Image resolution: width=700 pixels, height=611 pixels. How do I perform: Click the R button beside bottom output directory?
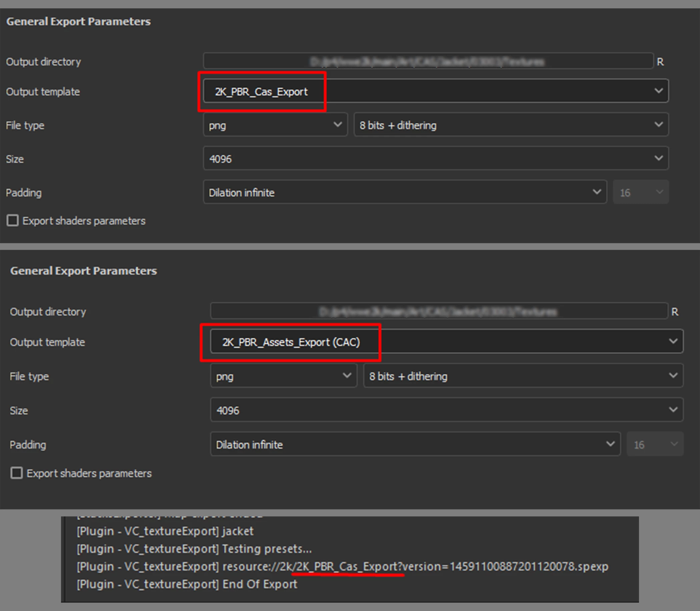coord(674,311)
